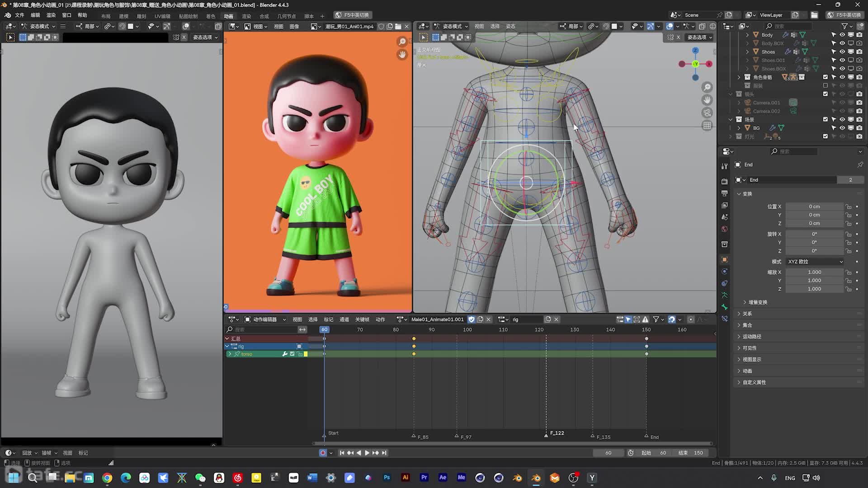Open the Object properties tab

725,260
